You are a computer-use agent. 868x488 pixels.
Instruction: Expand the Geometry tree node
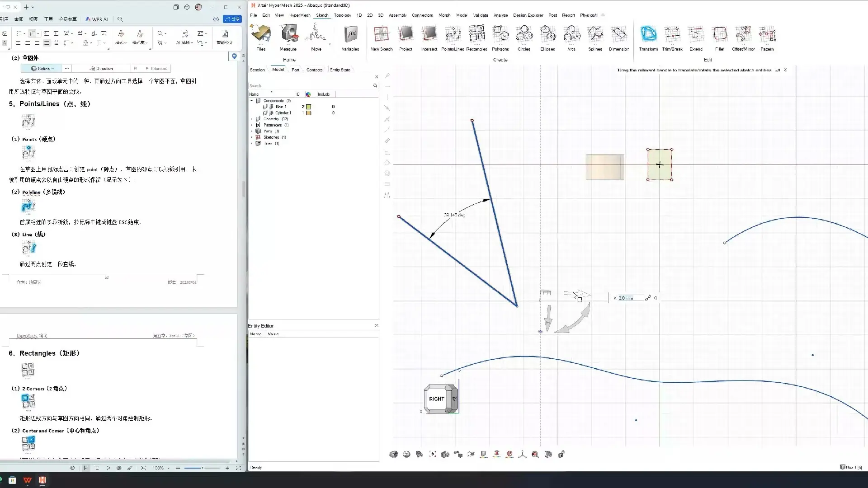(252, 119)
